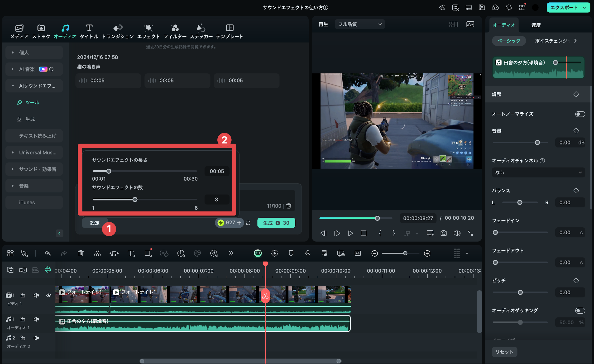594x364 pixels.
Task: Add keyframe for 音量 volume
Action: (576, 131)
